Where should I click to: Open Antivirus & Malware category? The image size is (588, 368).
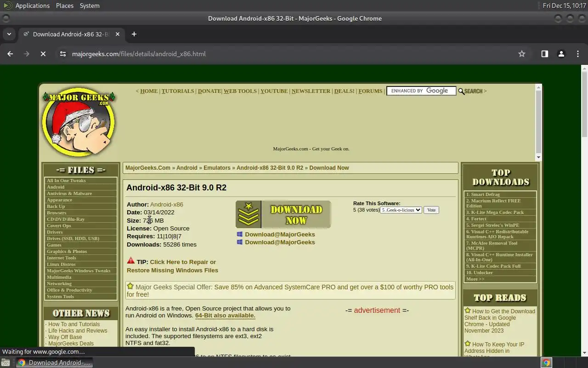coord(69,194)
